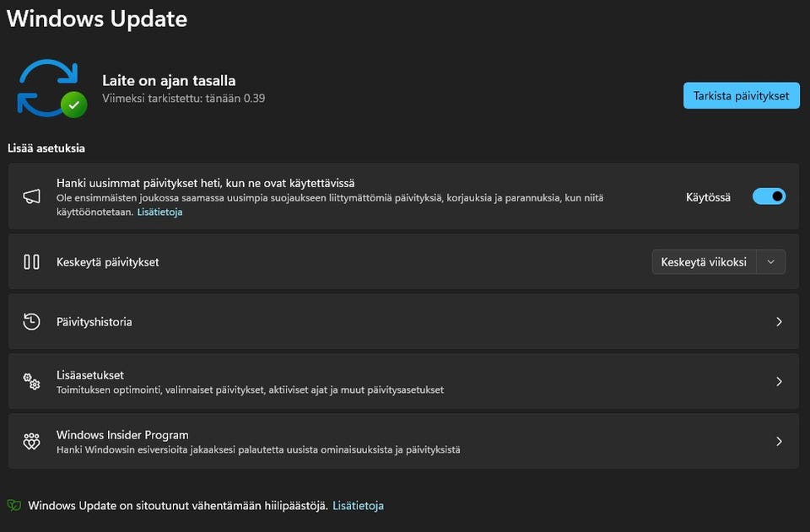
Task: Expand Päivityshistoria with its chevron
Action: pyautogui.click(x=779, y=321)
